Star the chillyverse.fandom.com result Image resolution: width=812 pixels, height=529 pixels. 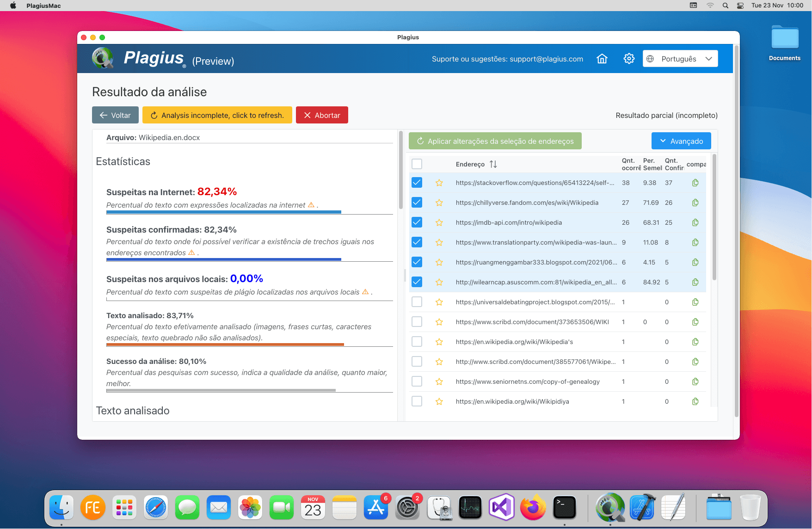(x=439, y=202)
